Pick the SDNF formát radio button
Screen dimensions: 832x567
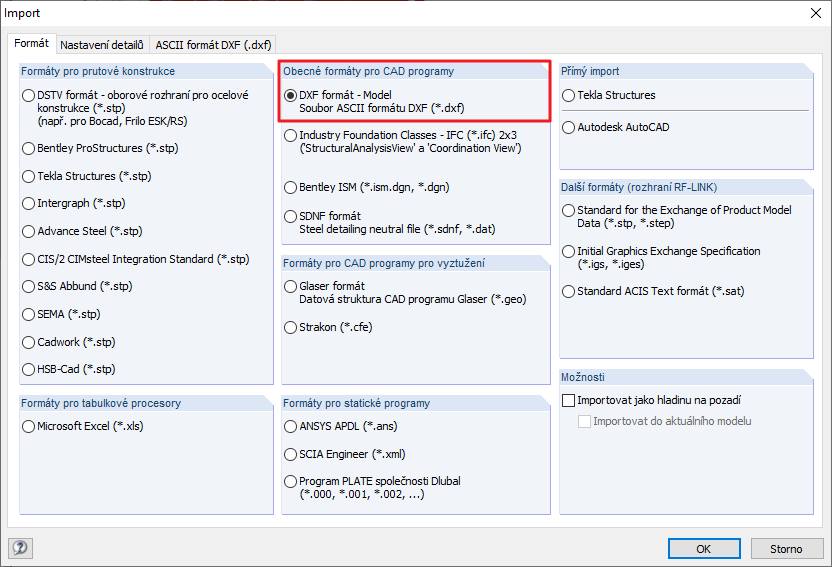pos(290,216)
